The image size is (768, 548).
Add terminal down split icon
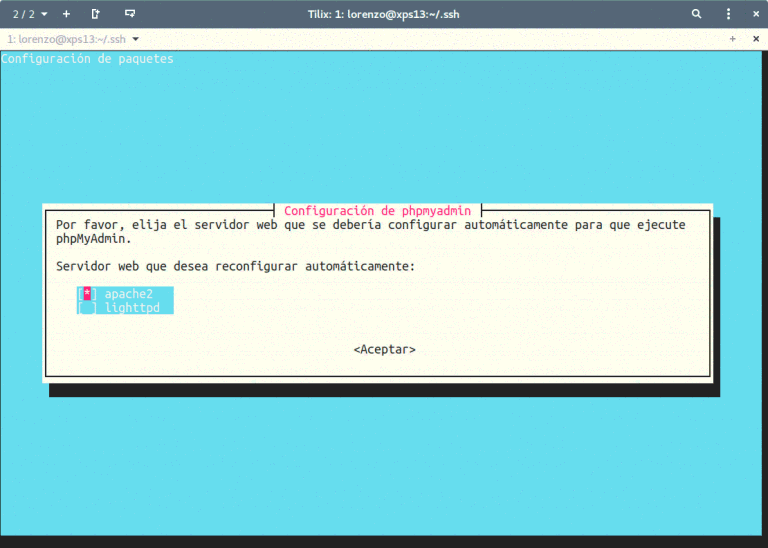point(129,14)
